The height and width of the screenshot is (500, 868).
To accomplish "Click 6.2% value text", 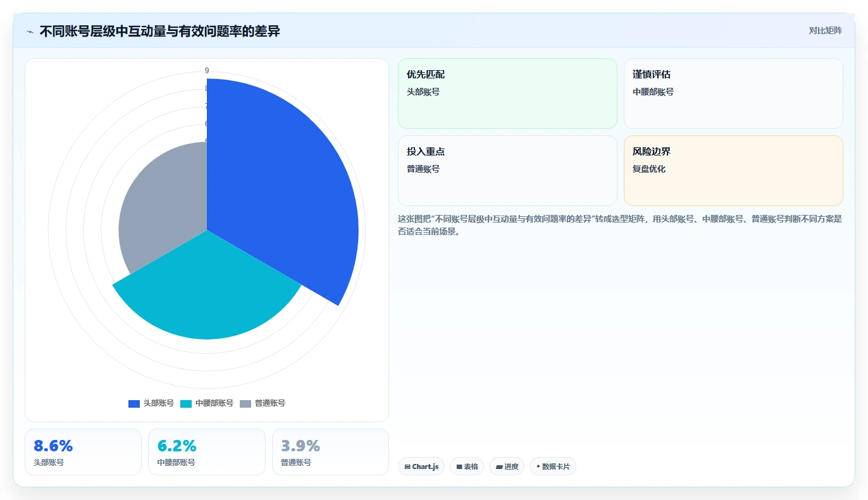I will point(177,446).
